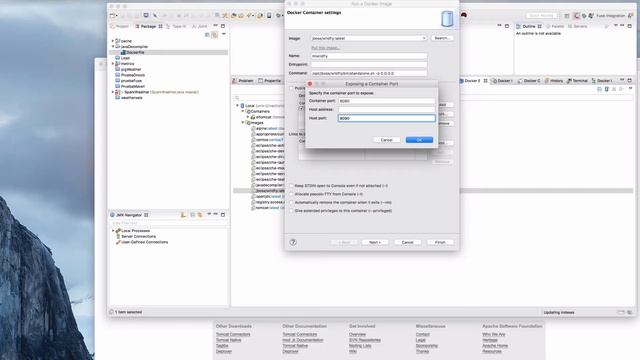Open the Image combo box dropdown

pos(424,38)
